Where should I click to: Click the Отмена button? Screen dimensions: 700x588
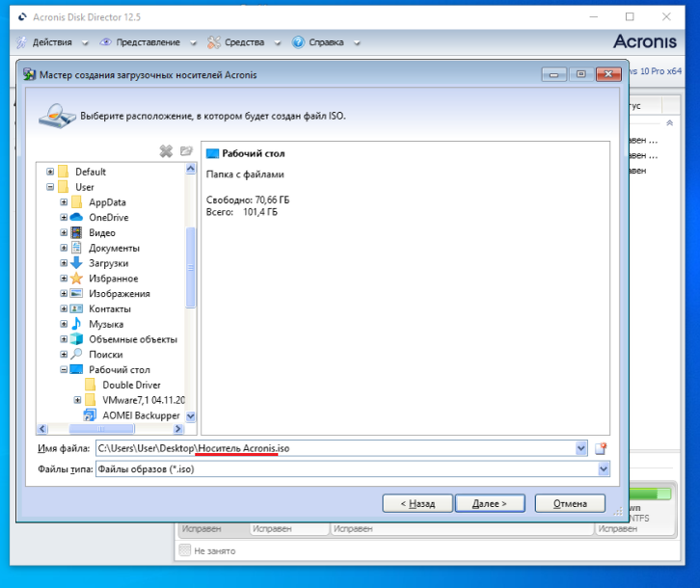point(570,503)
